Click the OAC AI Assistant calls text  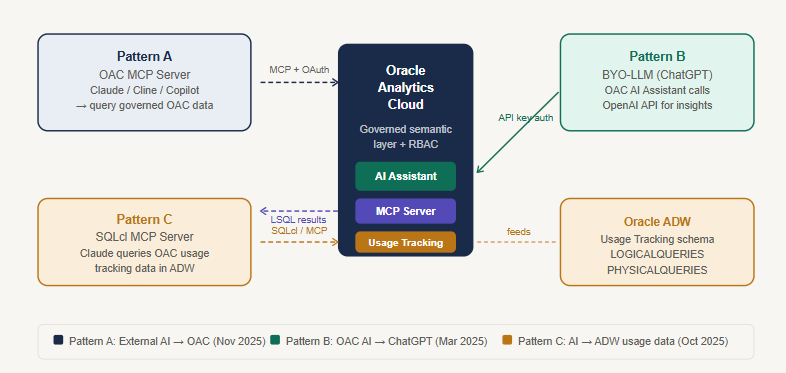click(x=657, y=90)
